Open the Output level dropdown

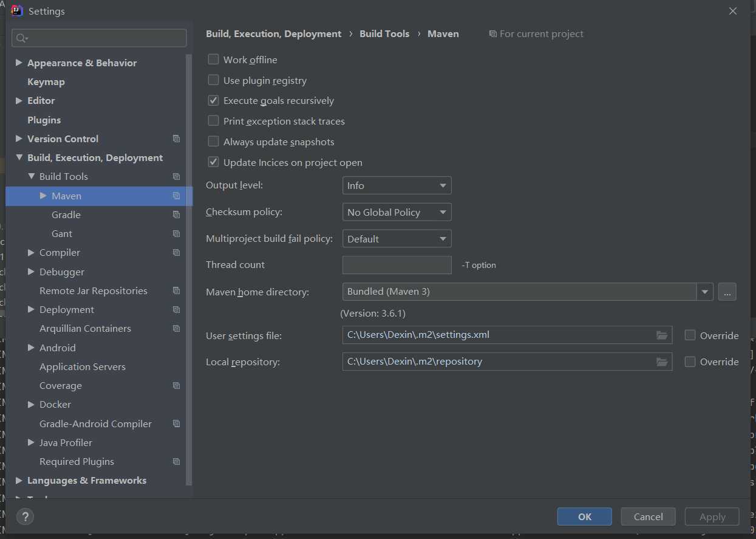coord(397,185)
